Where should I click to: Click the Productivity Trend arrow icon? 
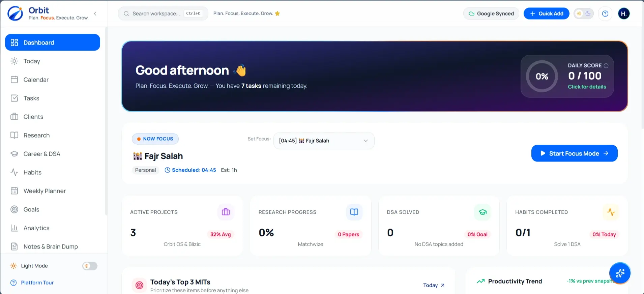coord(480,281)
